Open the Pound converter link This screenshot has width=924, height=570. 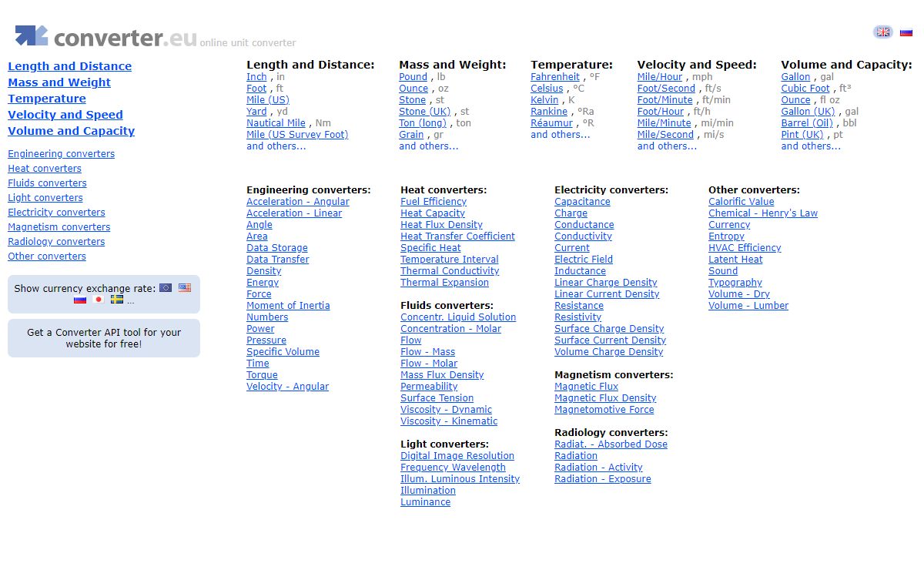pyautogui.click(x=413, y=77)
